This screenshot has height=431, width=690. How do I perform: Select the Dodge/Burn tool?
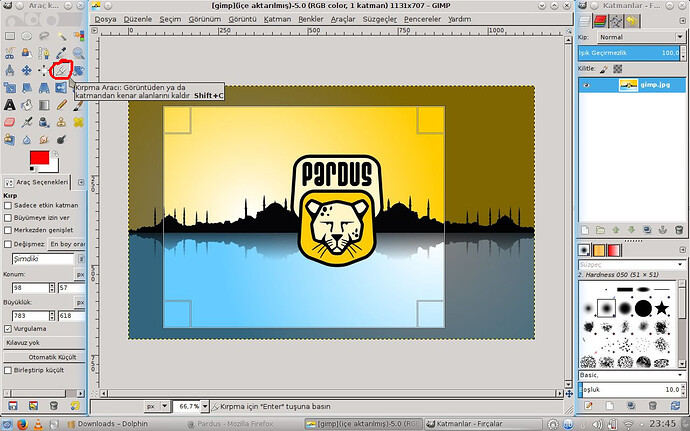(61, 140)
